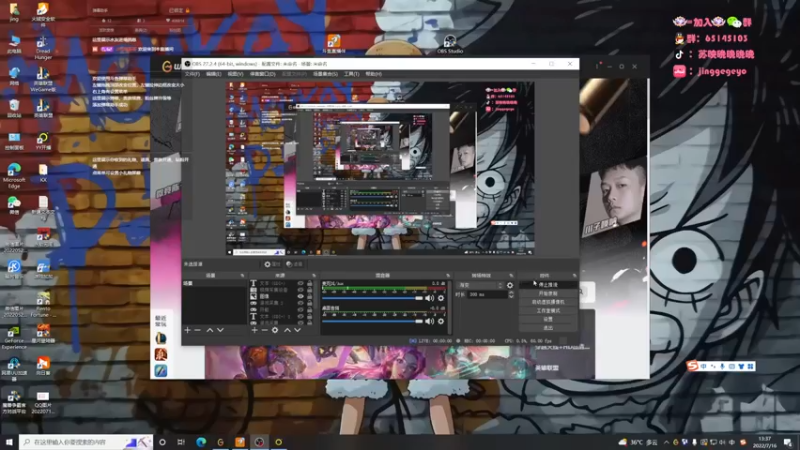The height and width of the screenshot is (450, 800).
Task: Toggle lock on 文本 (GDI+) source
Action: point(309,283)
